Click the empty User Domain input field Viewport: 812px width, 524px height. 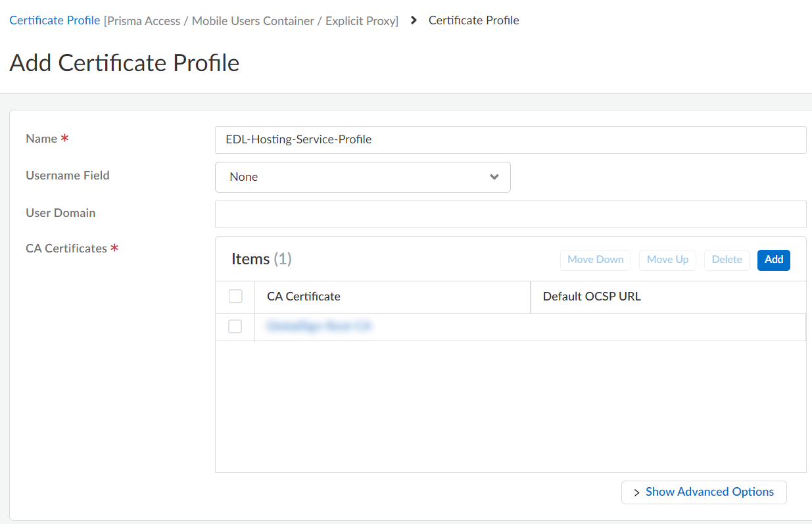[x=511, y=214]
